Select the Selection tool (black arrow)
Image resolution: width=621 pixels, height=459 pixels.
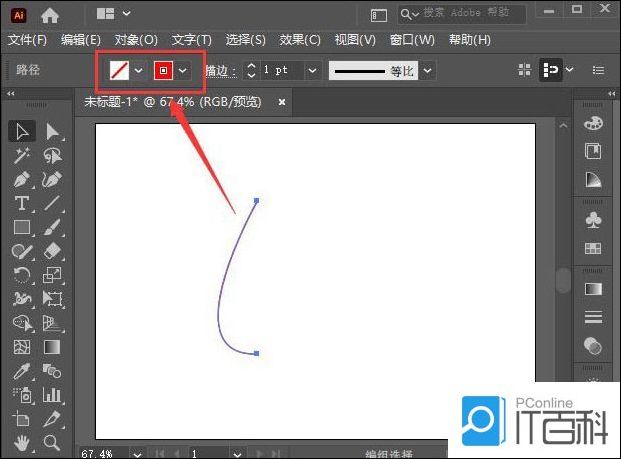pyautogui.click(x=22, y=131)
